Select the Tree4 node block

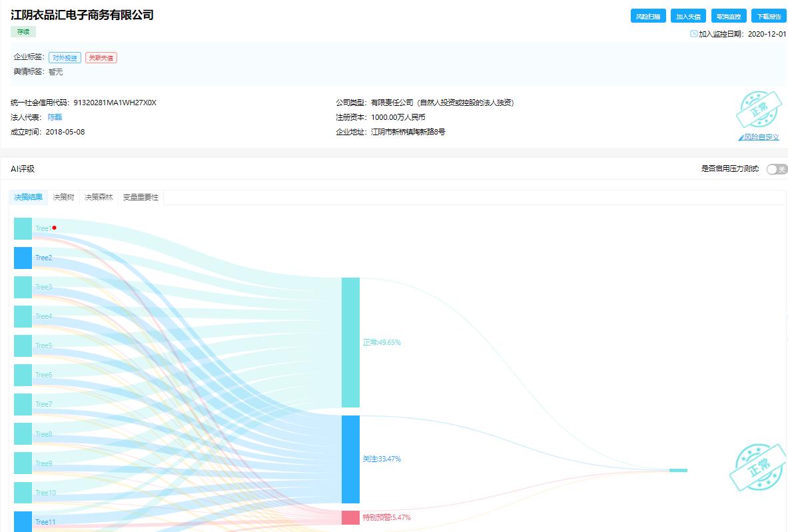[23, 316]
